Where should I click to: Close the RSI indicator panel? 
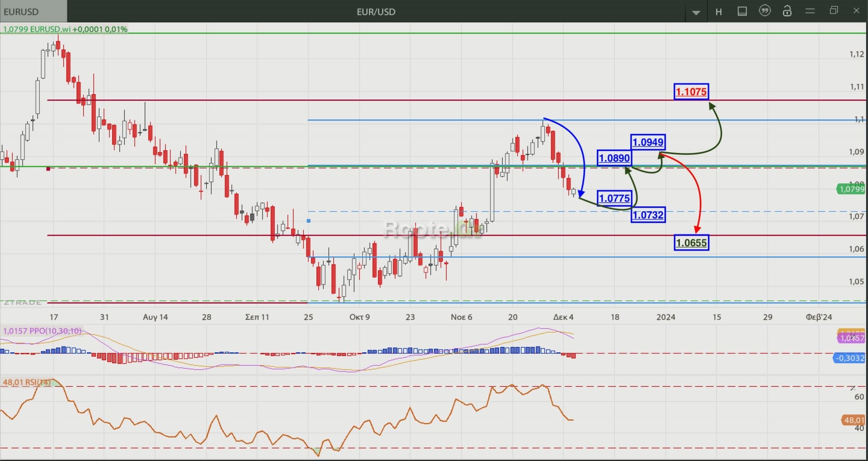[853, 388]
